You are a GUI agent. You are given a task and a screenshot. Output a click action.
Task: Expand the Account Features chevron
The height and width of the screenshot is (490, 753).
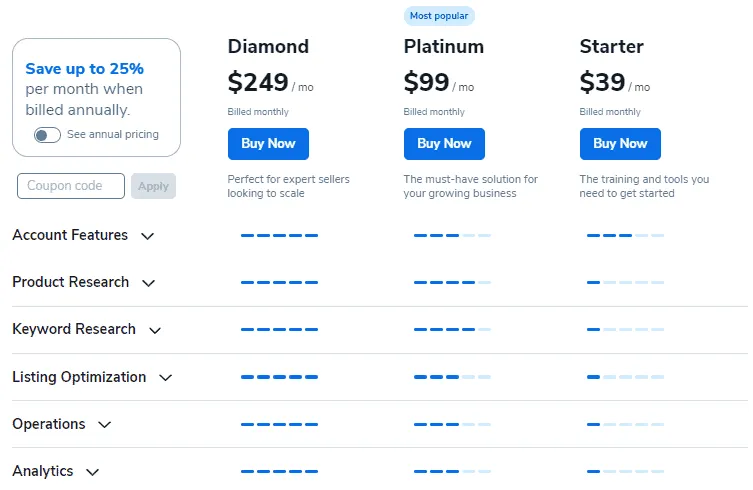coord(147,236)
